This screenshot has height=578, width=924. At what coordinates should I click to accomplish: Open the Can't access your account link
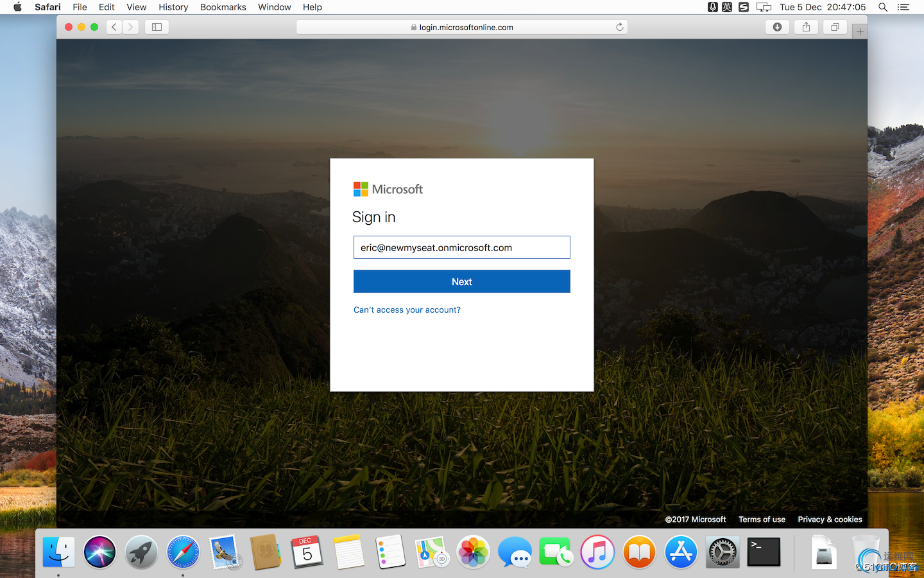coord(407,310)
